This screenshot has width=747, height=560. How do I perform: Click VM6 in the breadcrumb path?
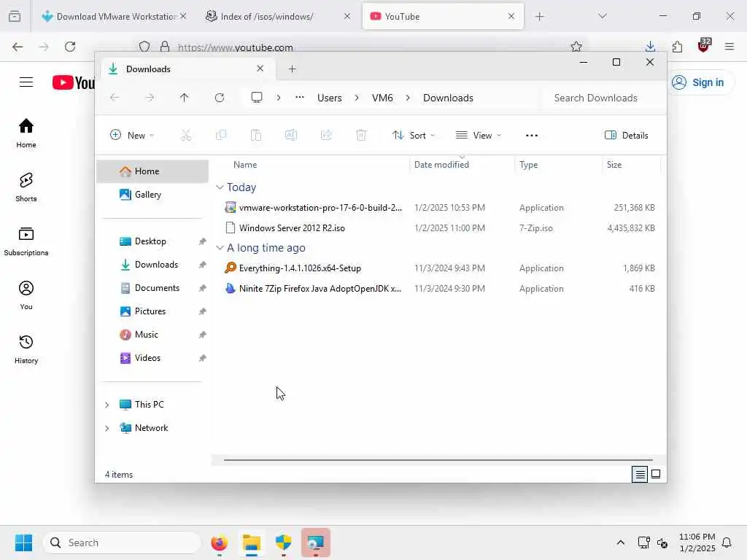tap(382, 98)
